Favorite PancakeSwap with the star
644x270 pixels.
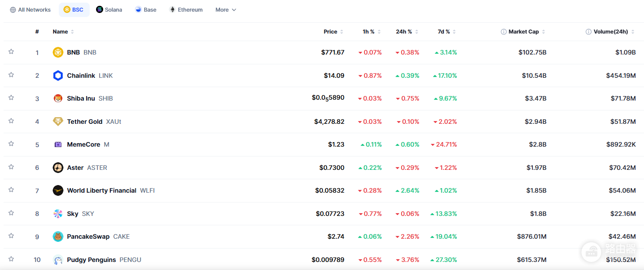click(11, 236)
